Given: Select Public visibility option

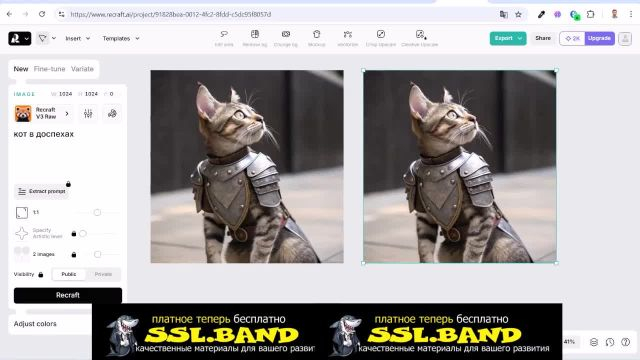Looking at the screenshot, I should (69, 274).
